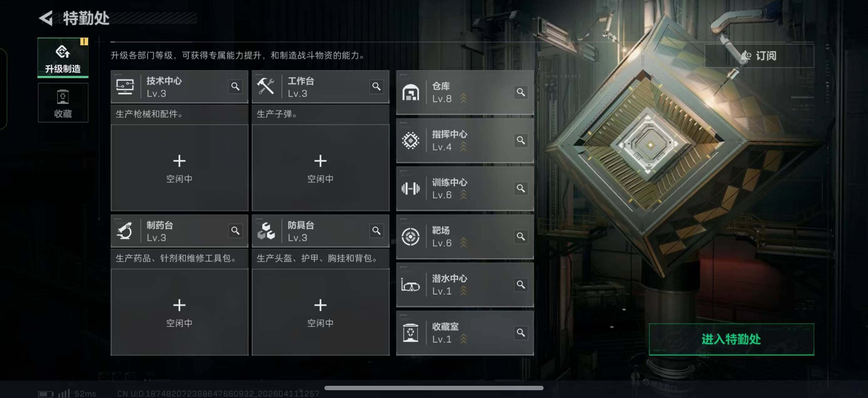Click the upgrade chevrons beside 仓库 Lv.8
Screen dimensions: 868x398
[463, 98]
